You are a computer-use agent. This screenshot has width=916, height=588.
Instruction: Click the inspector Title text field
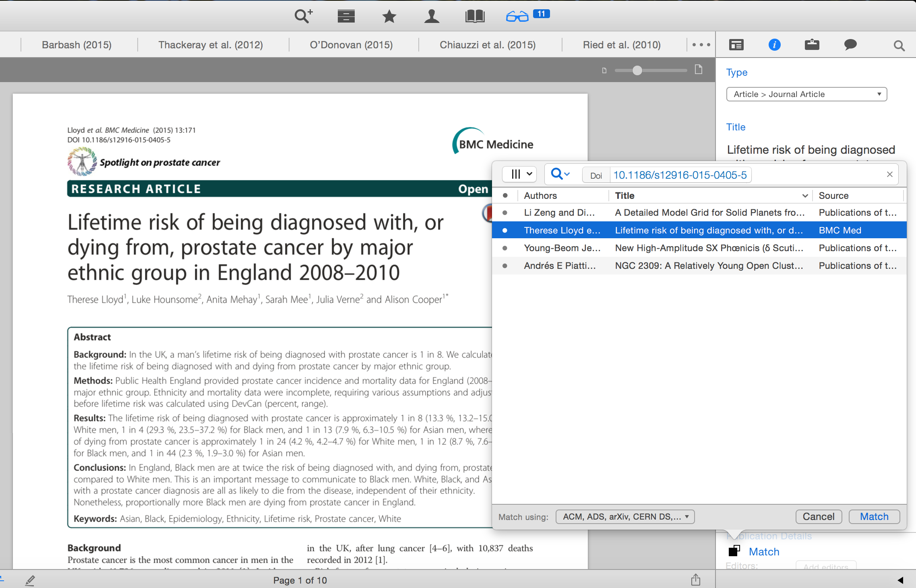(811, 151)
